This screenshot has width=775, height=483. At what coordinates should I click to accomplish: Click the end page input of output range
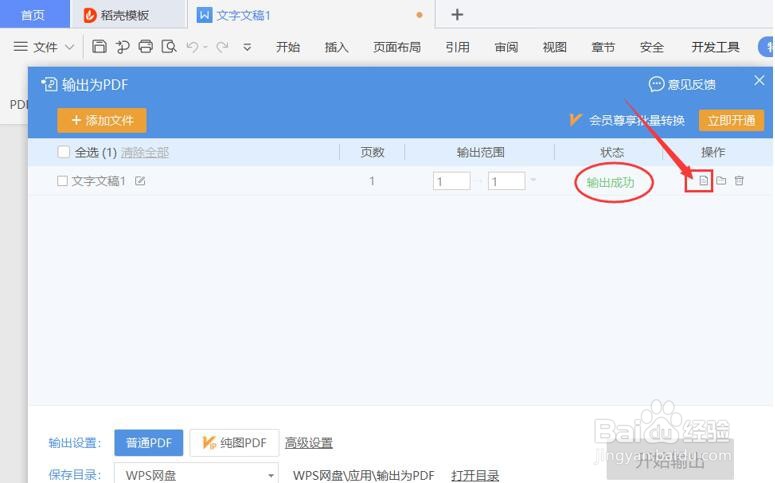506,181
